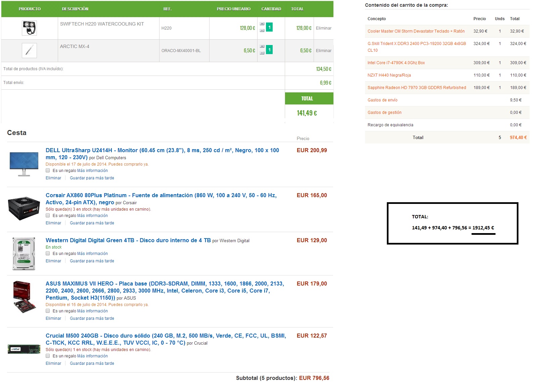Open gift 'Más información' for the Crucial M500
The width and height of the screenshot is (547, 392).
pyautogui.click(x=92, y=356)
